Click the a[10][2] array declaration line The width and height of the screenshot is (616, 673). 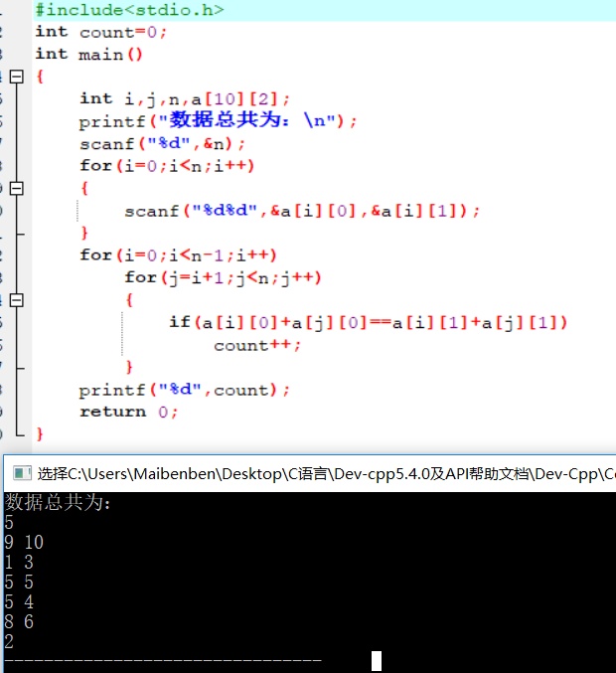[185, 98]
